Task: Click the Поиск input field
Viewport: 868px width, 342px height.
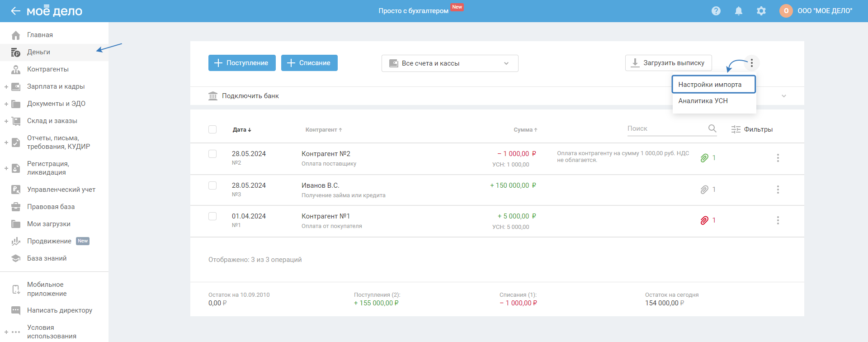Action: click(665, 128)
